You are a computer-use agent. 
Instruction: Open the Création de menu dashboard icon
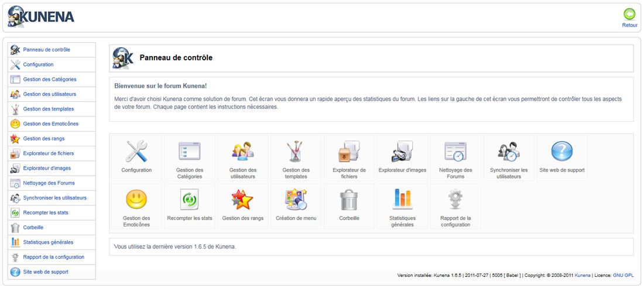(296, 199)
